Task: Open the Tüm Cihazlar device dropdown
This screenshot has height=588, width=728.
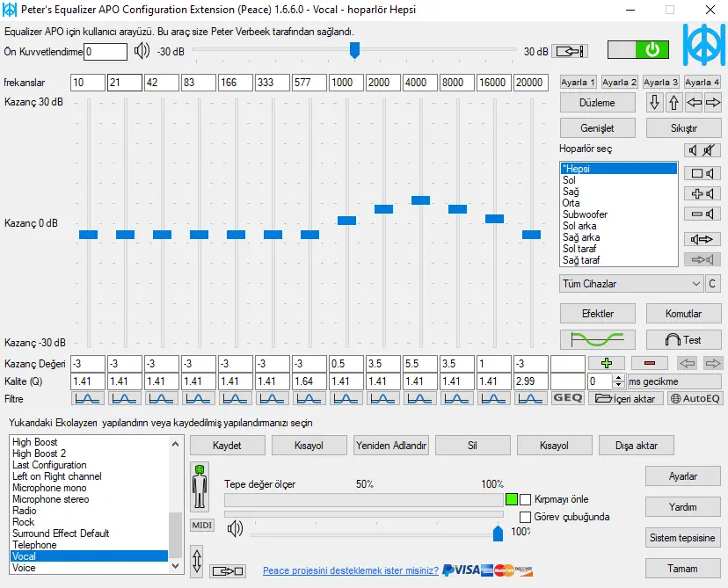Action: tap(631, 284)
